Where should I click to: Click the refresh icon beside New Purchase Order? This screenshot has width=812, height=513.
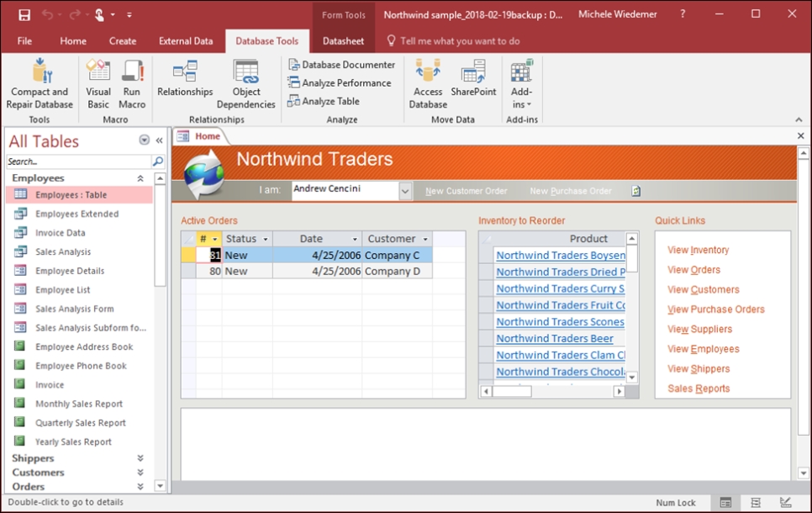pos(636,191)
